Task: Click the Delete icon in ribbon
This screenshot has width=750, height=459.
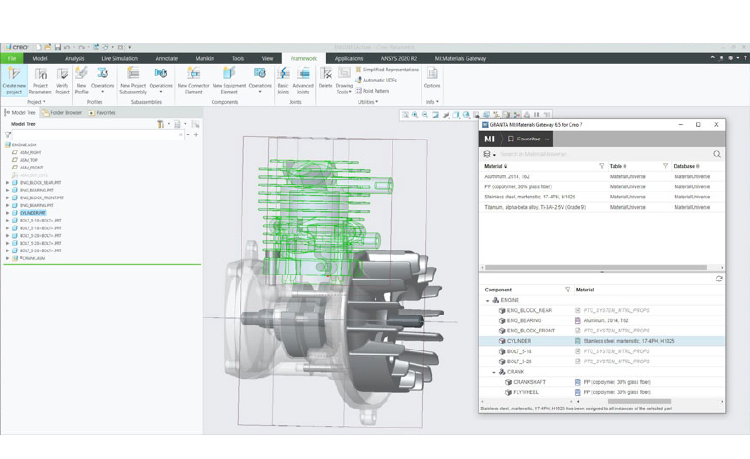Action: (x=326, y=73)
